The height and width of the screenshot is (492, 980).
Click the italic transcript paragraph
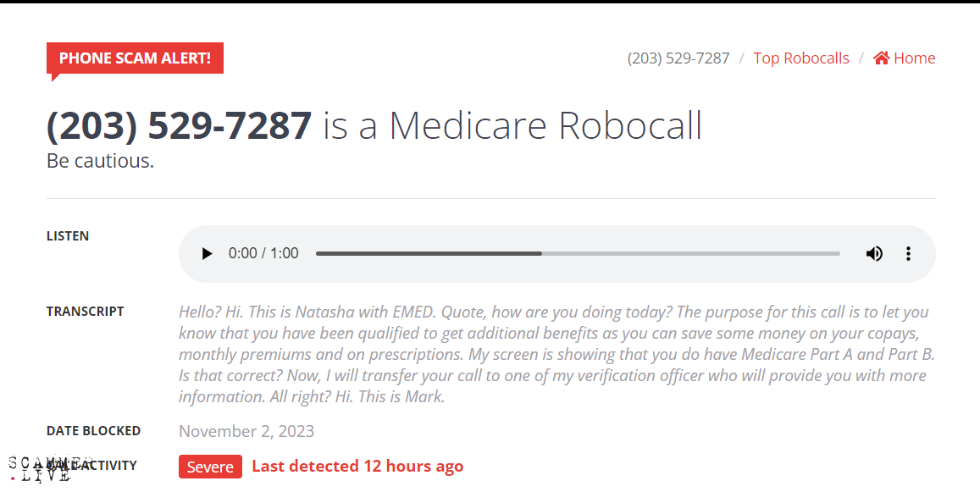556,353
